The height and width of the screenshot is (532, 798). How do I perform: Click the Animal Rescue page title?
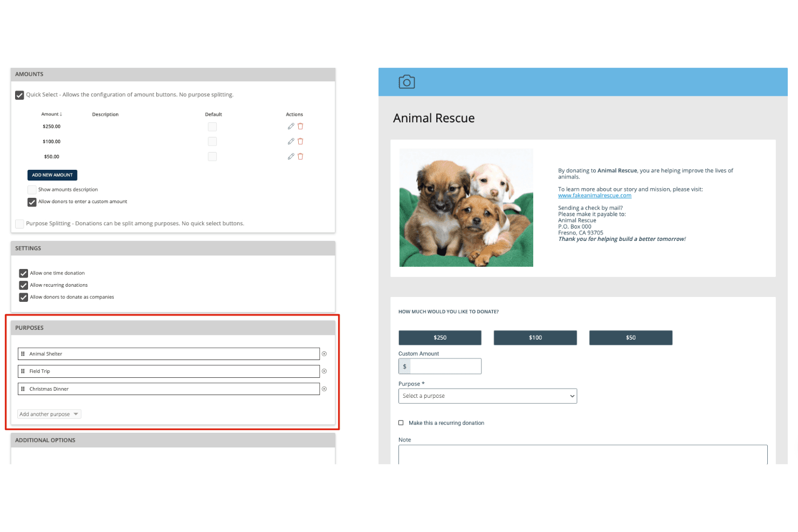point(434,119)
